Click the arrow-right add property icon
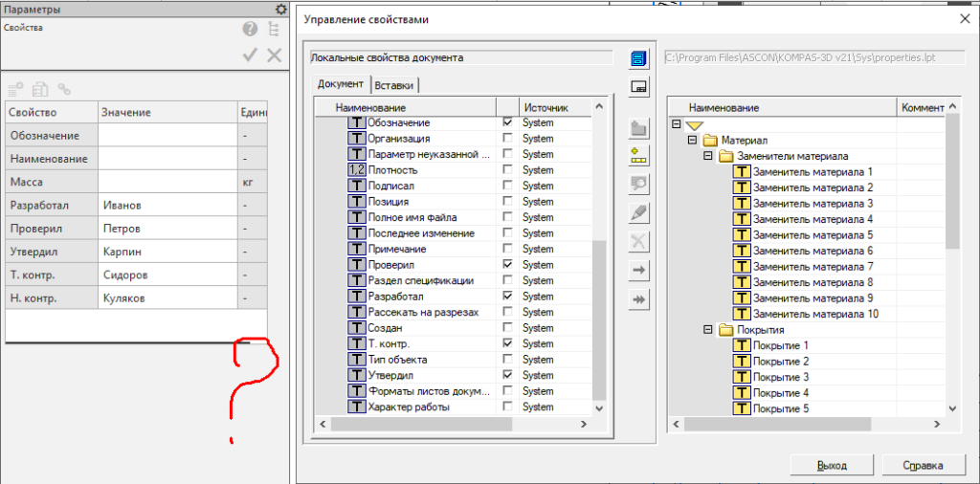Viewport: 980px width, 484px height. click(x=639, y=272)
